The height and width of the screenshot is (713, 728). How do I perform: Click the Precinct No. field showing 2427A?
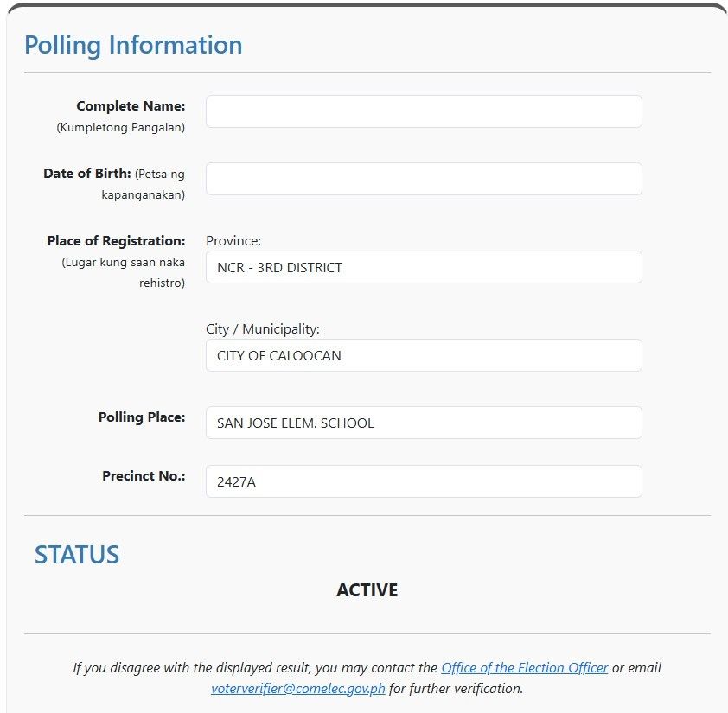(x=424, y=481)
